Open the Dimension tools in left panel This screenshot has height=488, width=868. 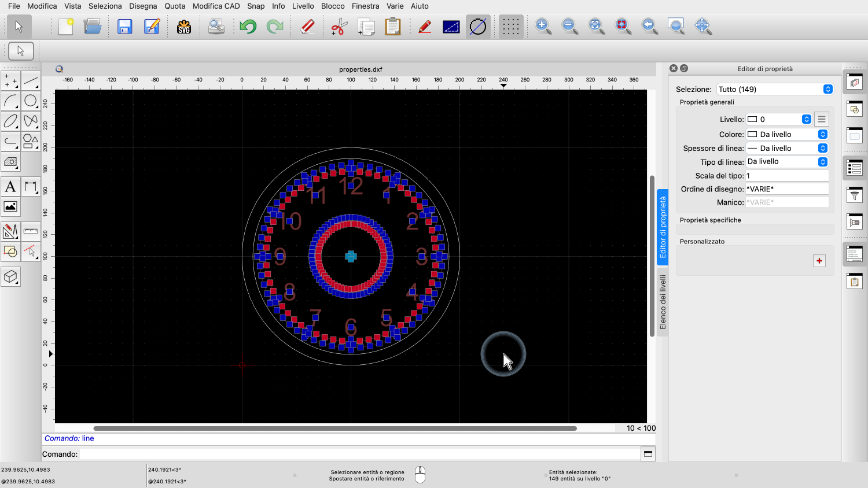pyautogui.click(x=31, y=187)
